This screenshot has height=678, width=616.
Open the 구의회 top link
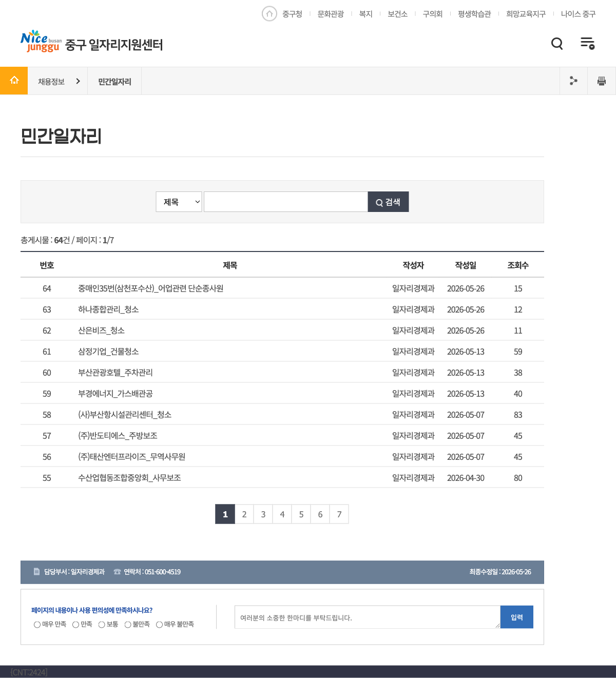click(433, 14)
